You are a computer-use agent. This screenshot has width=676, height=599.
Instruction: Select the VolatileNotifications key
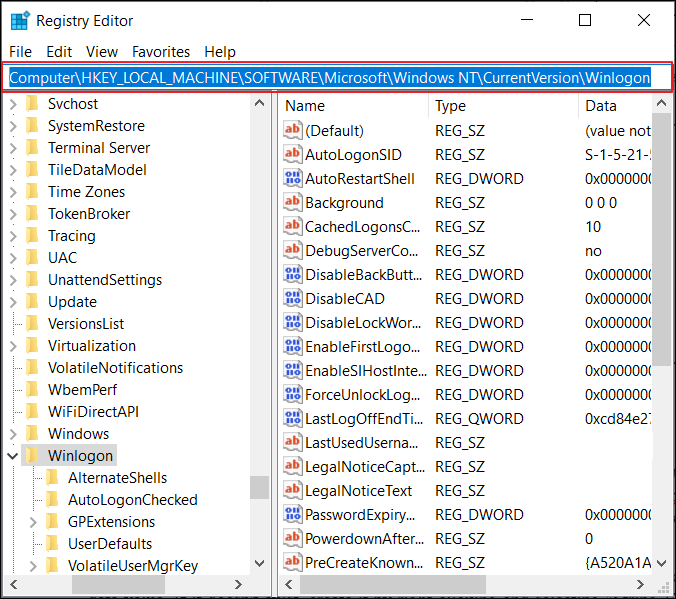[116, 368]
